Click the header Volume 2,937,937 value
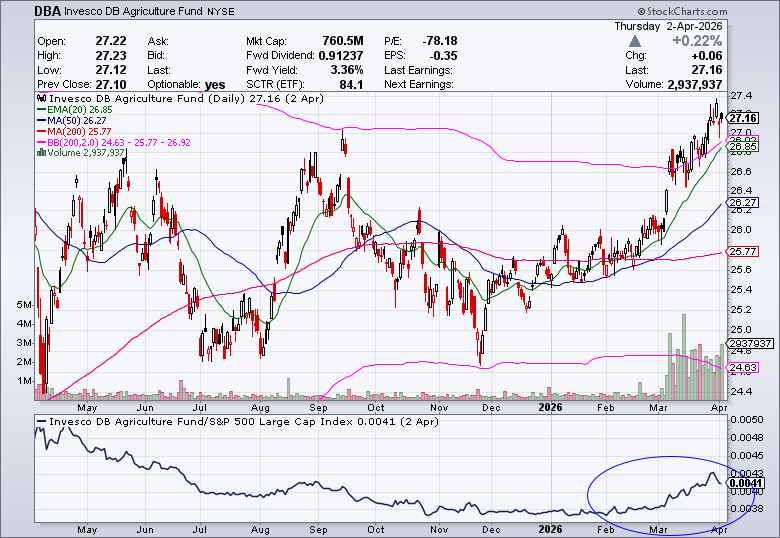The width and height of the screenshot is (780, 538). [694, 84]
